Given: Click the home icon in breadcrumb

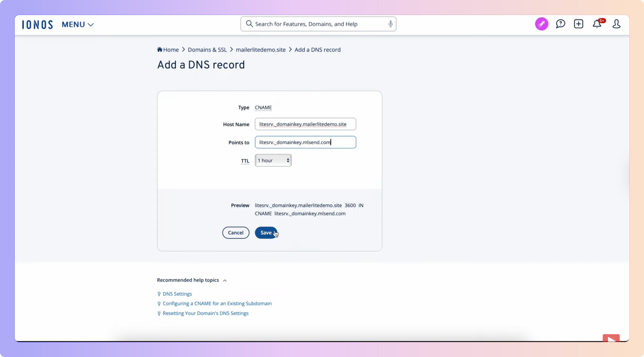Looking at the screenshot, I should 160,49.
